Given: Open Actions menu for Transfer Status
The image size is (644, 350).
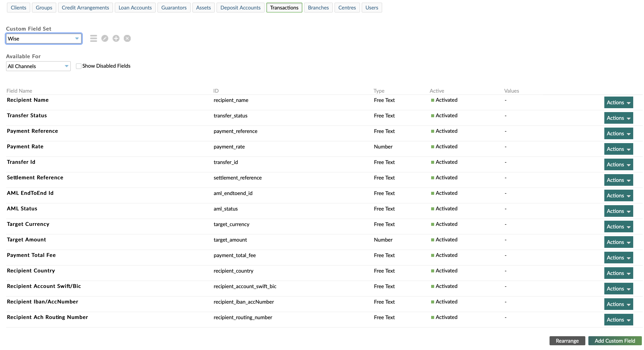Looking at the screenshot, I should pos(619,118).
